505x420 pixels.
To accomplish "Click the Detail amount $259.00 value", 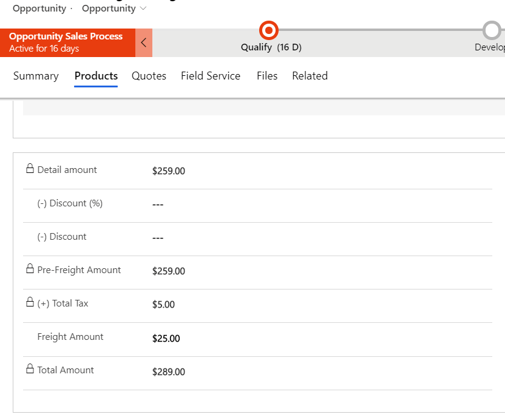I will pyautogui.click(x=169, y=171).
